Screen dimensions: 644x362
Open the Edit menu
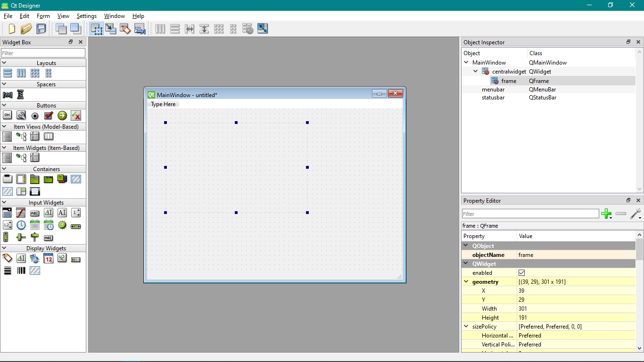point(25,16)
